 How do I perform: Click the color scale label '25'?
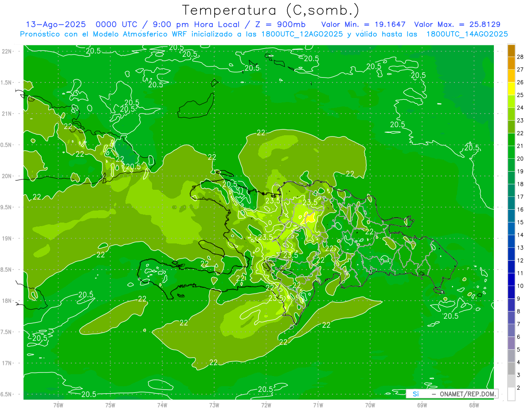[x=521, y=95]
